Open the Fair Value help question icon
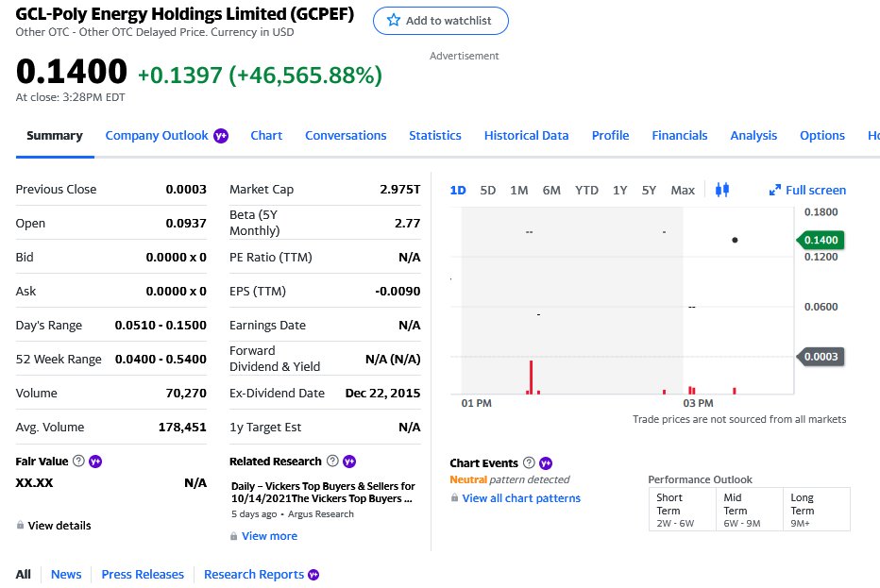The height and width of the screenshot is (588, 880). pos(79,461)
